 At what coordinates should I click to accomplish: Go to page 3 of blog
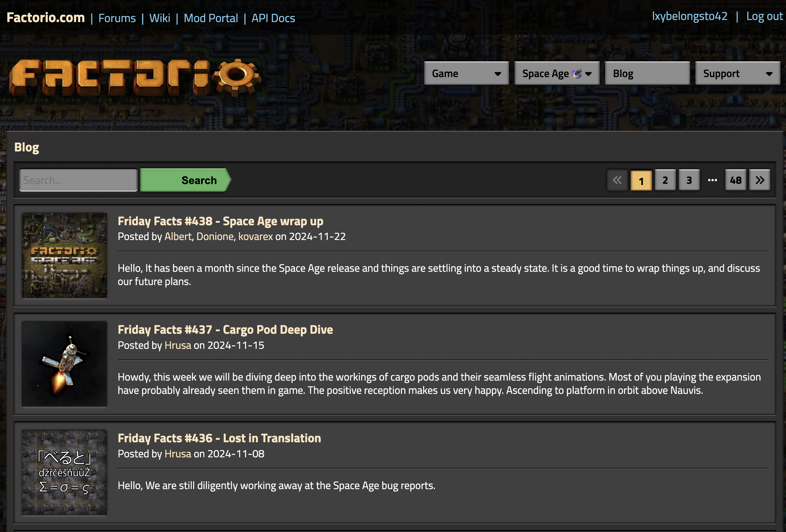(689, 180)
